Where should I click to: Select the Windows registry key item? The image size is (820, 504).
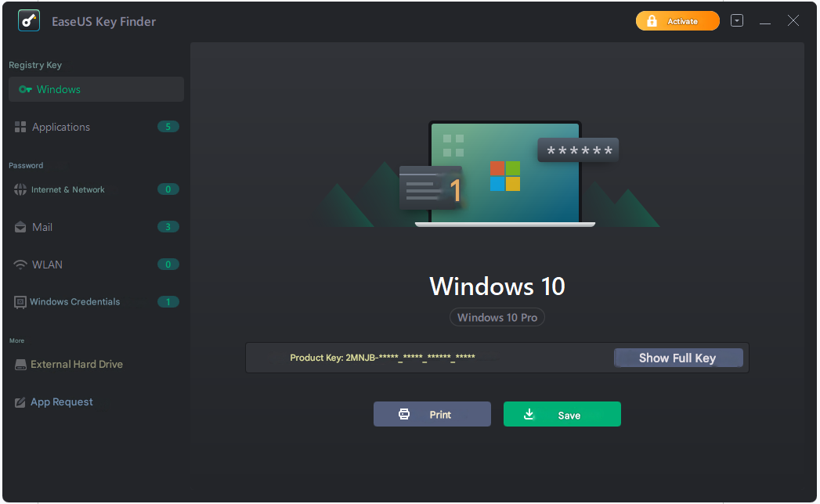96,89
